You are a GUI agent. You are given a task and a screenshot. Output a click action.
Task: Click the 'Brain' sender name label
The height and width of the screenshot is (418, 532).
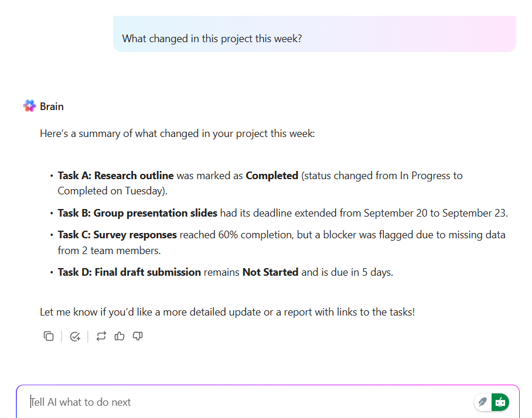point(52,107)
